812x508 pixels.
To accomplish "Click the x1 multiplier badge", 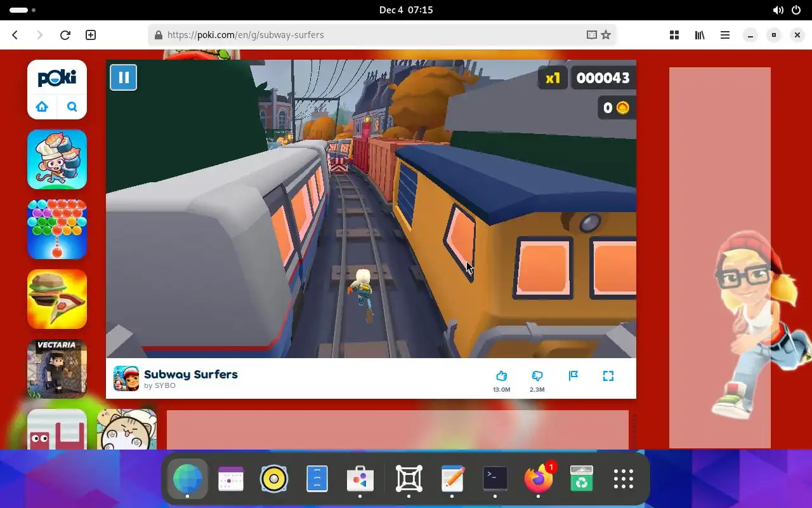I will pyautogui.click(x=553, y=78).
